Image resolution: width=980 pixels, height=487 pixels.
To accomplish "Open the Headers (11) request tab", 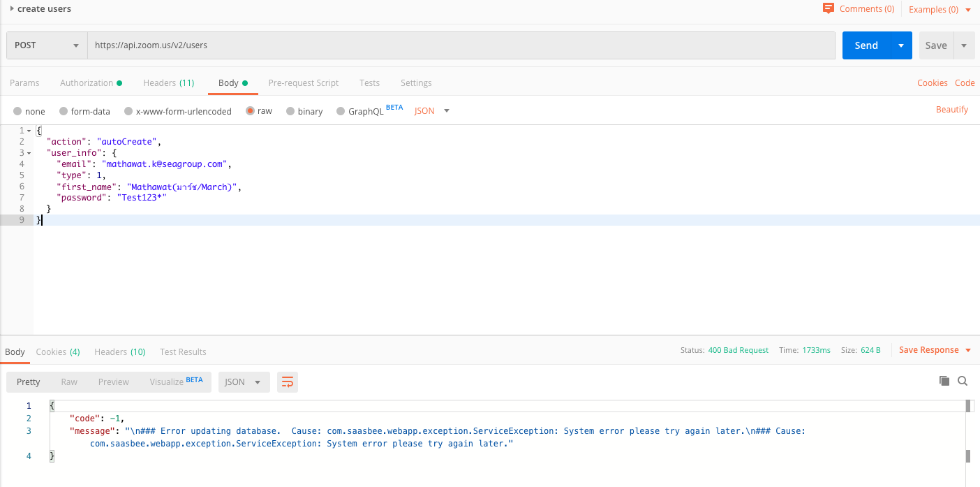I will [x=168, y=82].
